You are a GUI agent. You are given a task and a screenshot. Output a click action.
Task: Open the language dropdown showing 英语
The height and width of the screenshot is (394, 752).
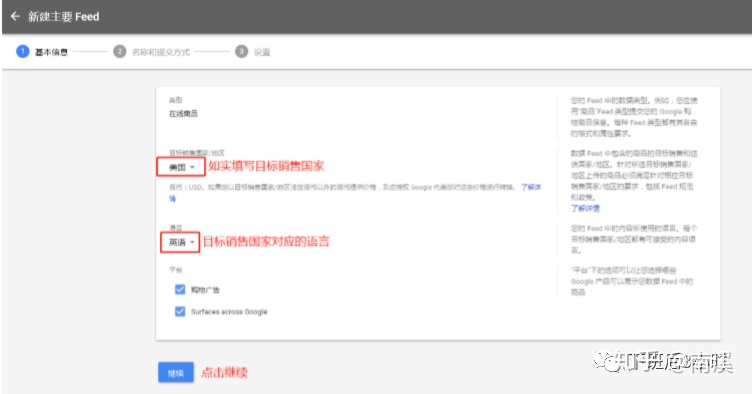(x=181, y=243)
